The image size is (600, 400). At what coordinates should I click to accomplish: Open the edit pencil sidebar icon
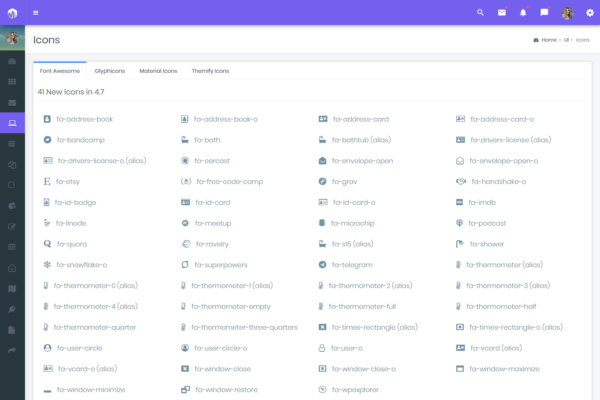[x=12, y=227]
